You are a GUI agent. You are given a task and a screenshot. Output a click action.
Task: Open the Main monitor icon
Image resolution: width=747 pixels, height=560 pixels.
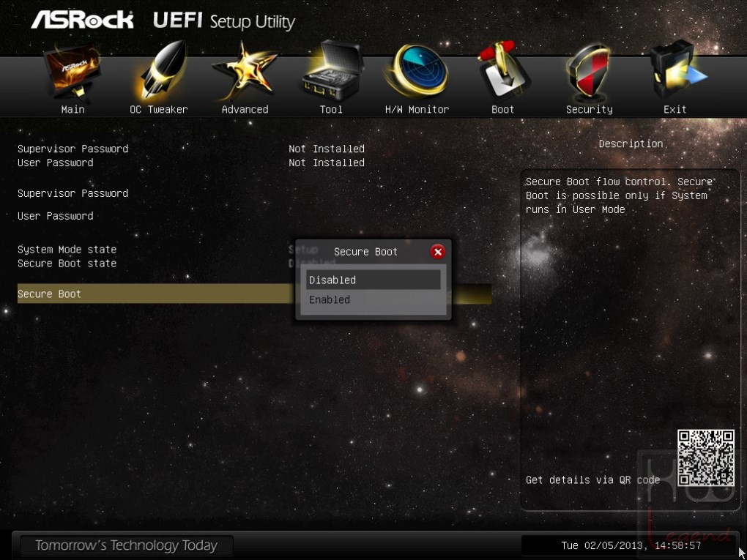(73, 72)
